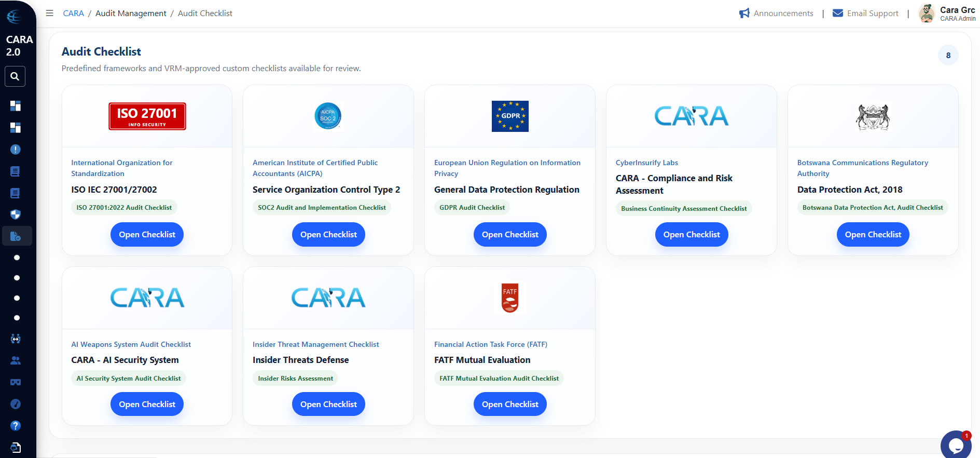Click CARA logo on Compliance and Risk Assessment card
Viewport: 980px width, 458px height.
(x=692, y=116)
